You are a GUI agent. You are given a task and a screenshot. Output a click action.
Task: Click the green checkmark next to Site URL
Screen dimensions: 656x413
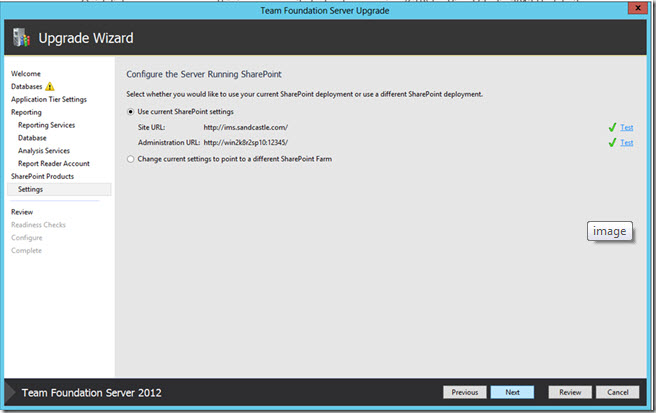612,127
